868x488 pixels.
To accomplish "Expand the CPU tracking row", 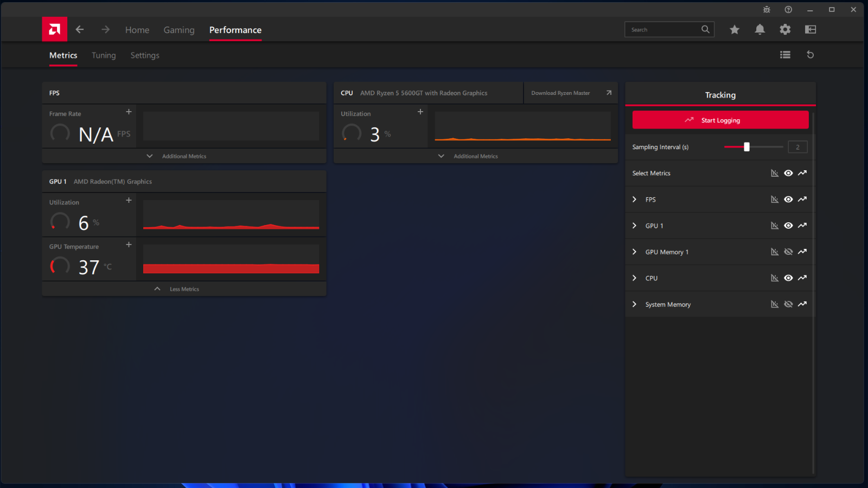I will 634,278.
